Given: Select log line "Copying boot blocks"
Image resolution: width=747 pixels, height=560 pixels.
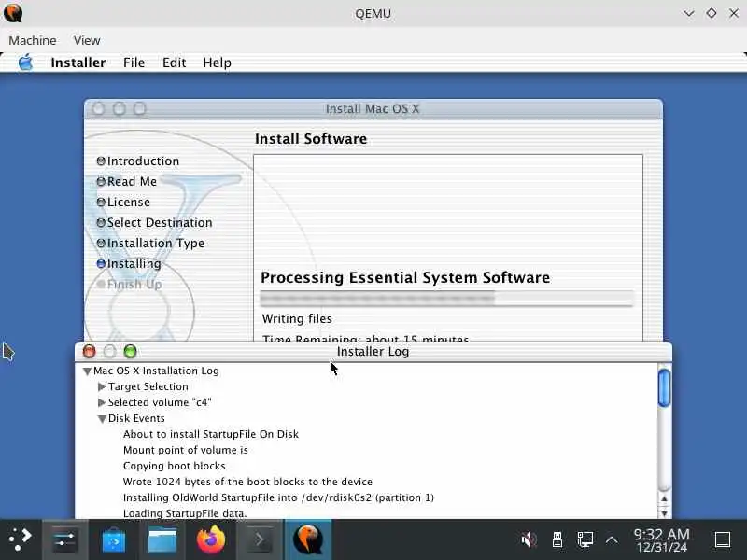Looking at the screenshot, I should click(x=174, y=466).
